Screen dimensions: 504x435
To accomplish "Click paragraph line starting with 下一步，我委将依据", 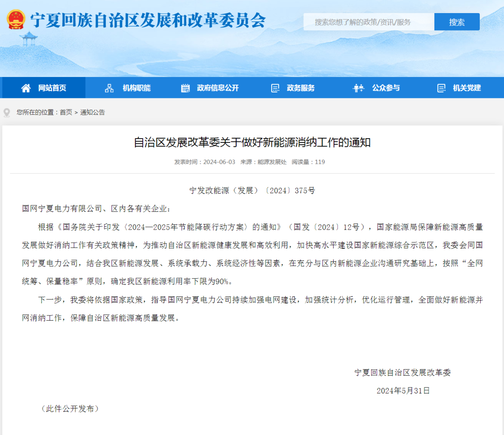I will 261,300.
